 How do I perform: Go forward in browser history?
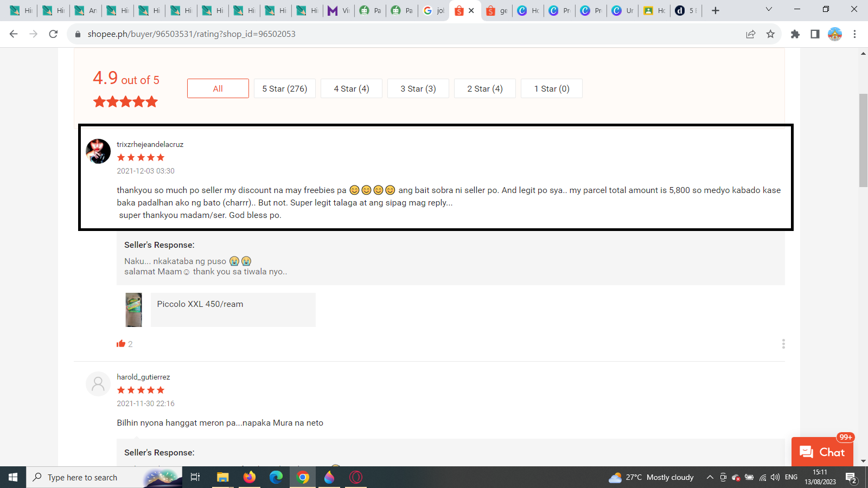coord(34,34)
